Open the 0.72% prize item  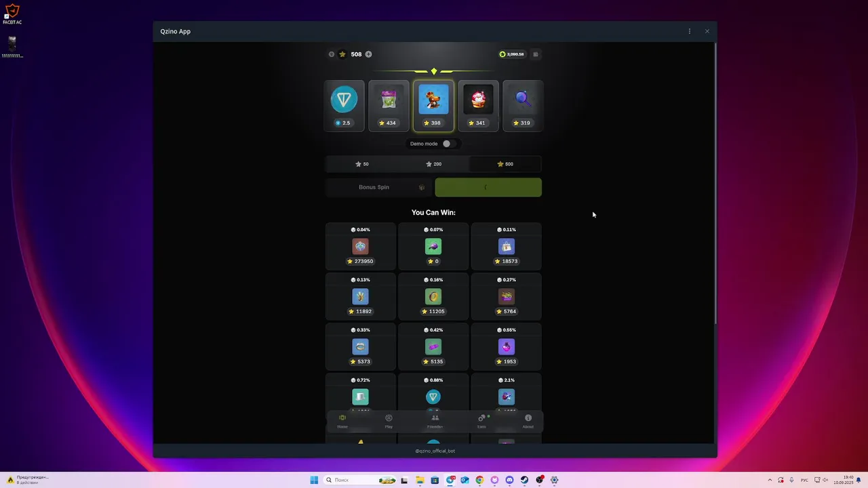click(x=360, y=392)
